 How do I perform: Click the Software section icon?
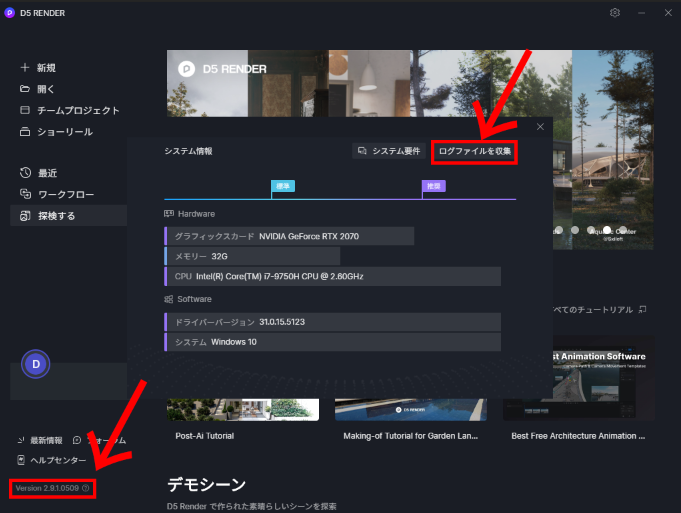pyautogui.click(x=169, y=299)
